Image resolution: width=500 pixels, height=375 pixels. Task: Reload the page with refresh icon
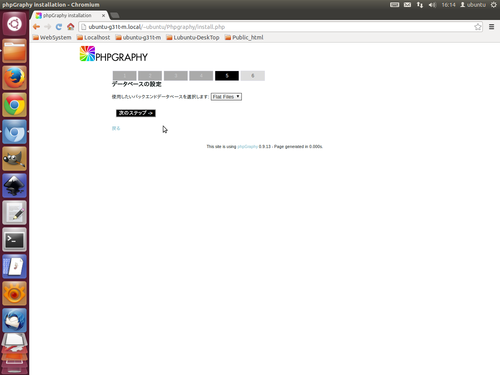tap(59, 27)
